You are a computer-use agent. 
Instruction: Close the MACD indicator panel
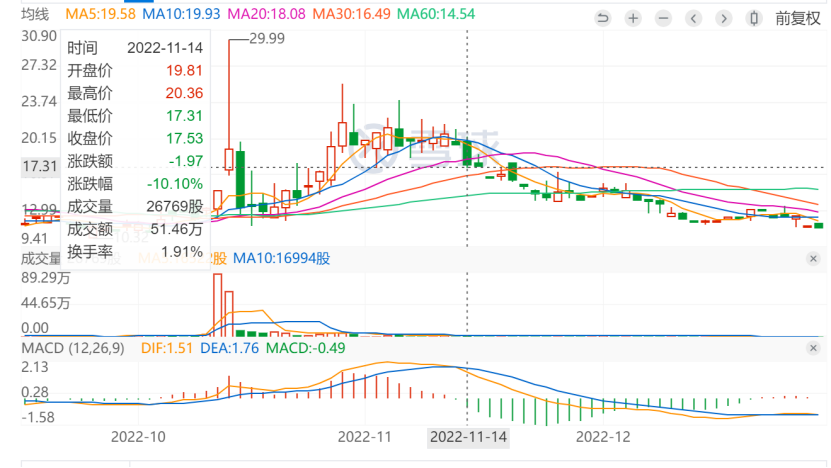pyautogui.click(x=813, y=347)
